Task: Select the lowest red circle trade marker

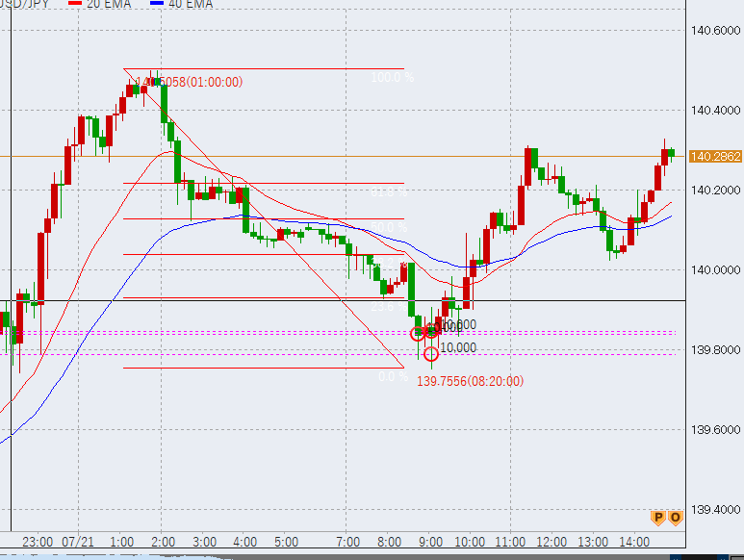Action: pos(431,353)
